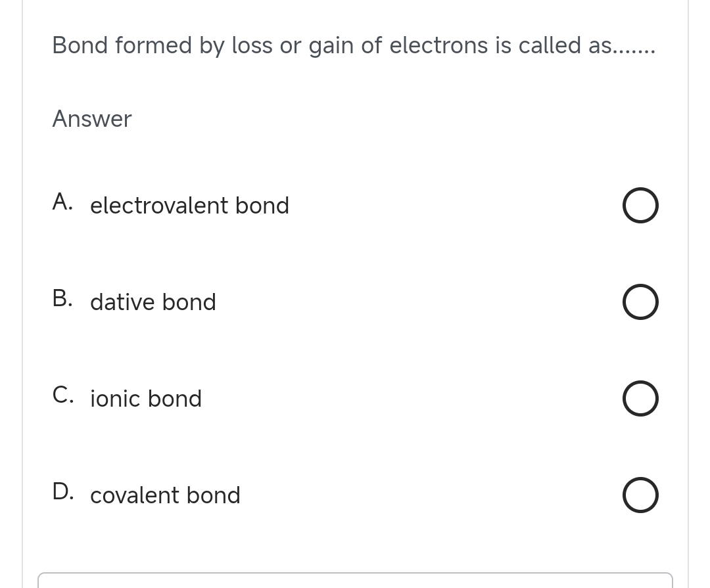Select the radio button for ionic bond

coord(640,398)
